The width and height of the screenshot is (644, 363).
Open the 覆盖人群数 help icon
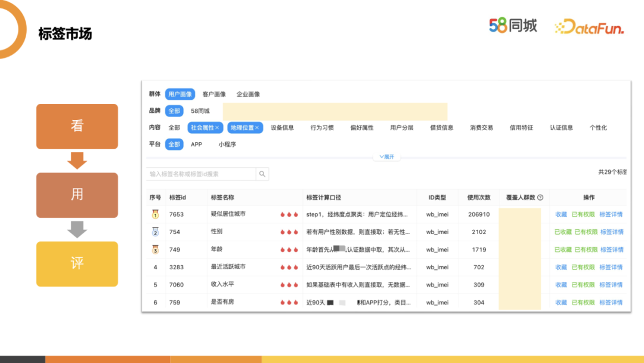click(x=541, y=198)
